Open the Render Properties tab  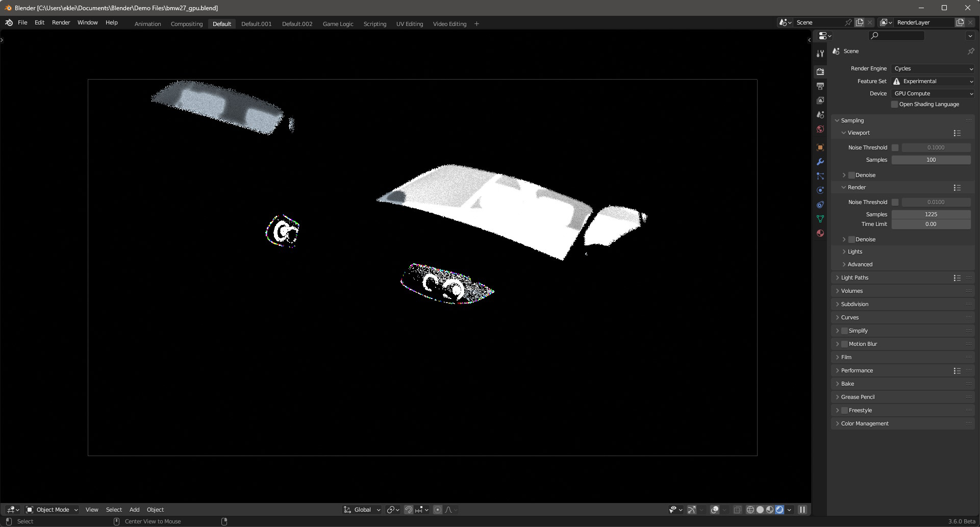point(820,71)
